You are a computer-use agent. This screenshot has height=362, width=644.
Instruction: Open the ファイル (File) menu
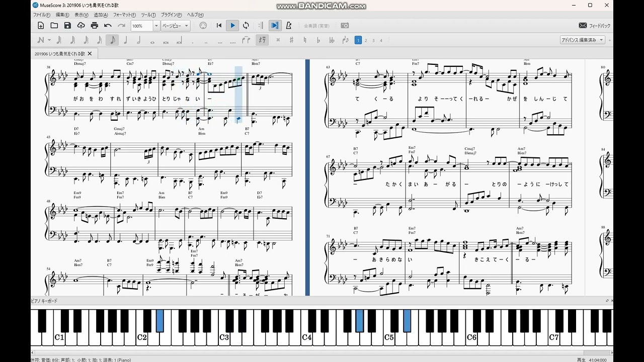(x=42, y=15)
